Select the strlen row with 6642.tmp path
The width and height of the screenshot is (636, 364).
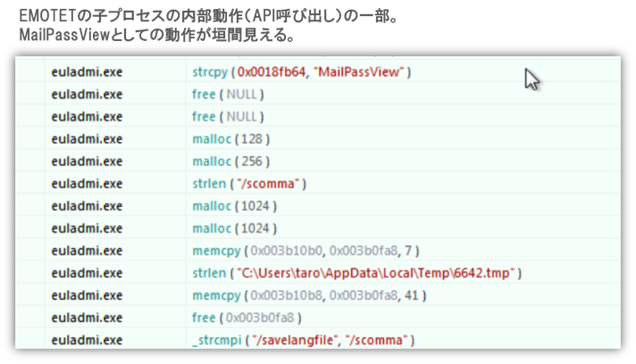(356, 272)
